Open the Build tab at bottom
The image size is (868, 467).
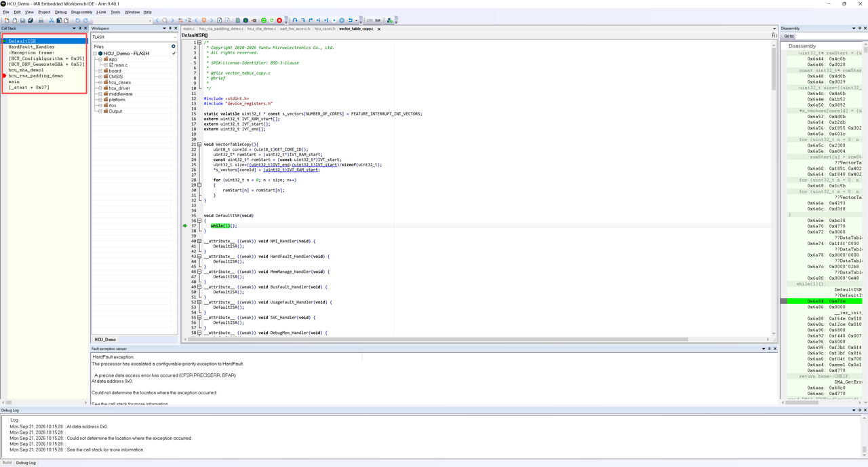click(7, 463)
